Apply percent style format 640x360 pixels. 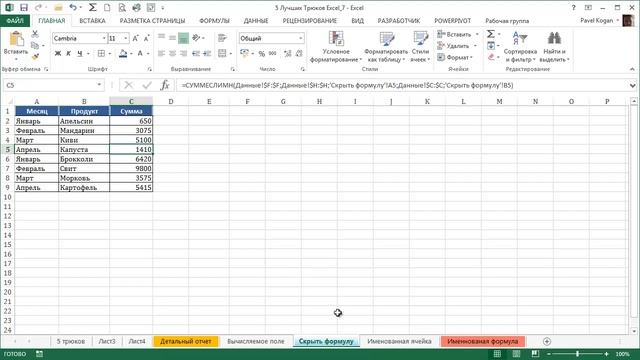point(262,53)
